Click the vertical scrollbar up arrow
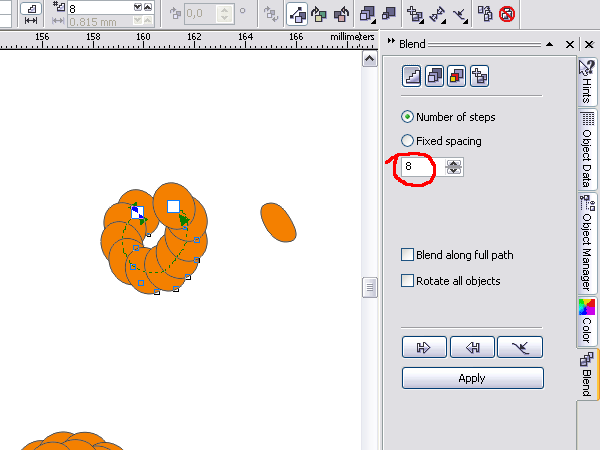This screenshot has height=450, width=600. 369,59
